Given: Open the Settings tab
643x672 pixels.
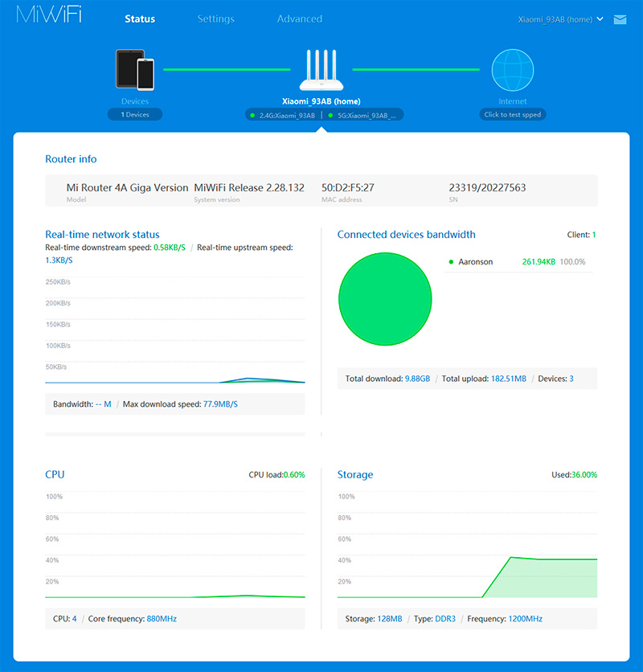Looking at the screenshot, I should click(215, 19).
